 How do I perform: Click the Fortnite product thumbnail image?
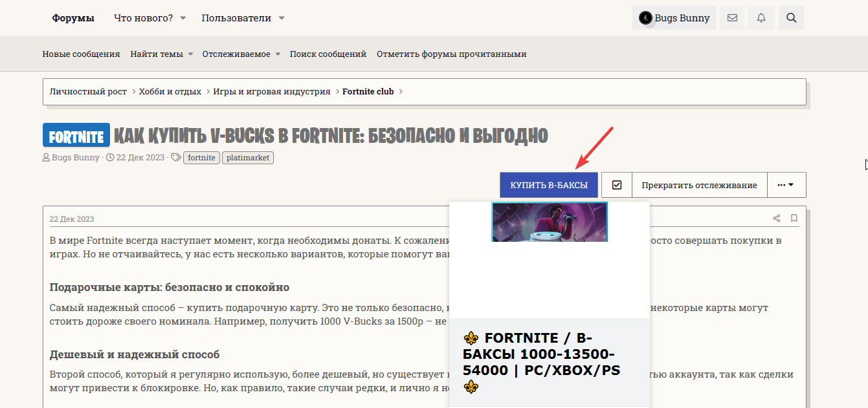tap(550, 222)
